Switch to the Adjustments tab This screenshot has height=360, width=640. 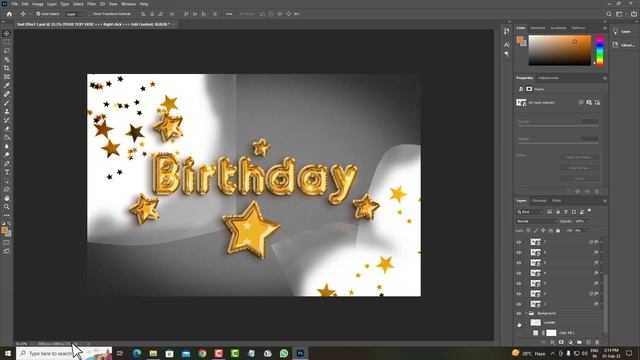click(x=549, y=78)
